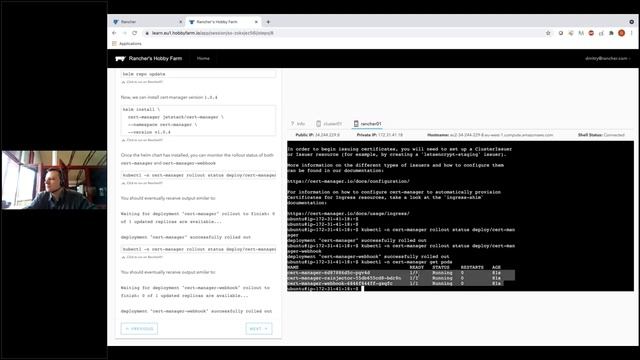Close the Rancher's Hobby Farm browser tab
This screenshot has height=360, width=640.
click(x=256, y=22)
